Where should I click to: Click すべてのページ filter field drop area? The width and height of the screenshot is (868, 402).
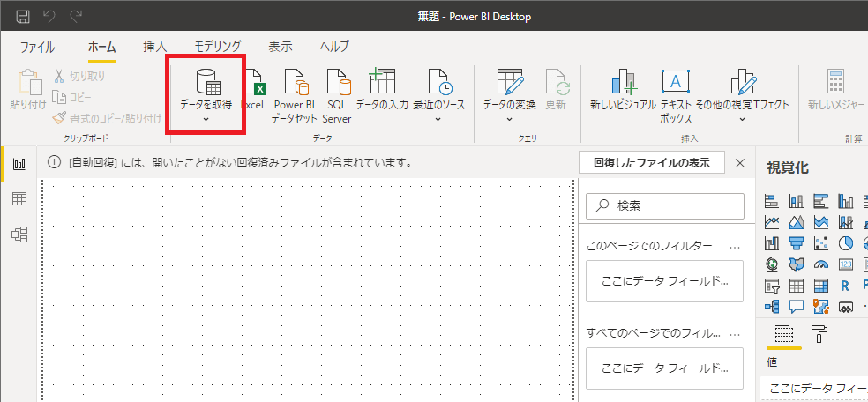coord(664,368)
